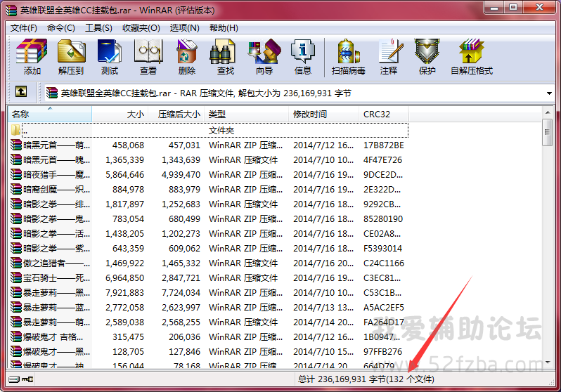Click compressed size 883,979 cell
Image resolution: width=561 pixels, height=392 pixels.
(x=184, y=190)
